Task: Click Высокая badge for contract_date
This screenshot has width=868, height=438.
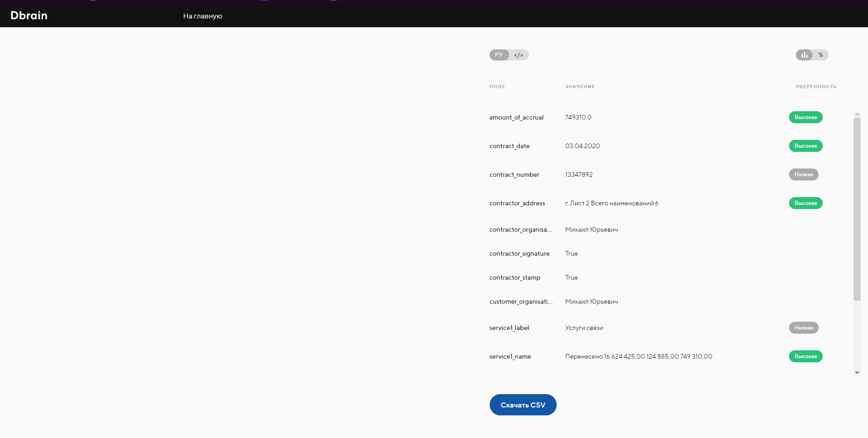Action: (806, 146)
